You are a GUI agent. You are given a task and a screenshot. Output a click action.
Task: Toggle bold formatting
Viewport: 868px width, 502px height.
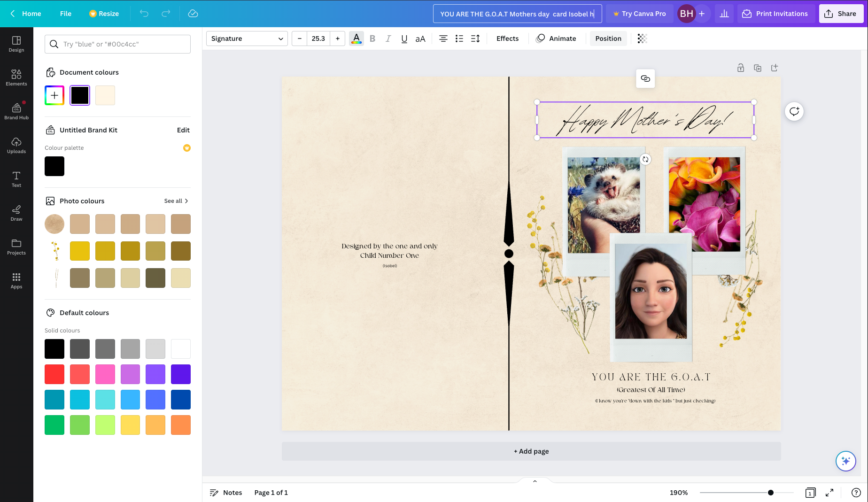pos(372,39)
